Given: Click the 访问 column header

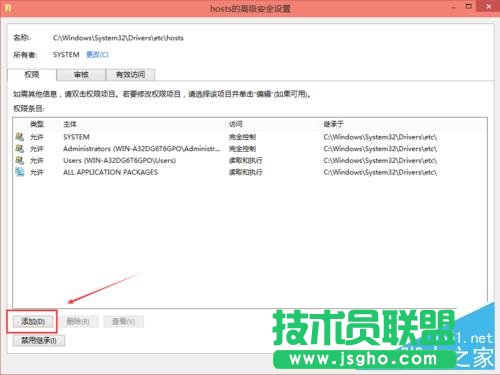Looking at the screenshot, I should 236,124.
